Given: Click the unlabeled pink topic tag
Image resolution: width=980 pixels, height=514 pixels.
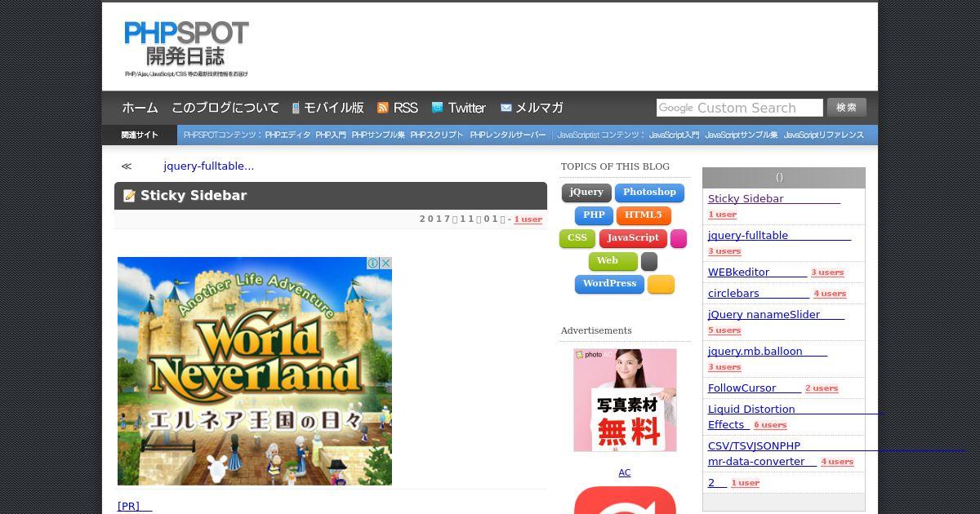Looking at the screenshot, I should click(679, 238).
